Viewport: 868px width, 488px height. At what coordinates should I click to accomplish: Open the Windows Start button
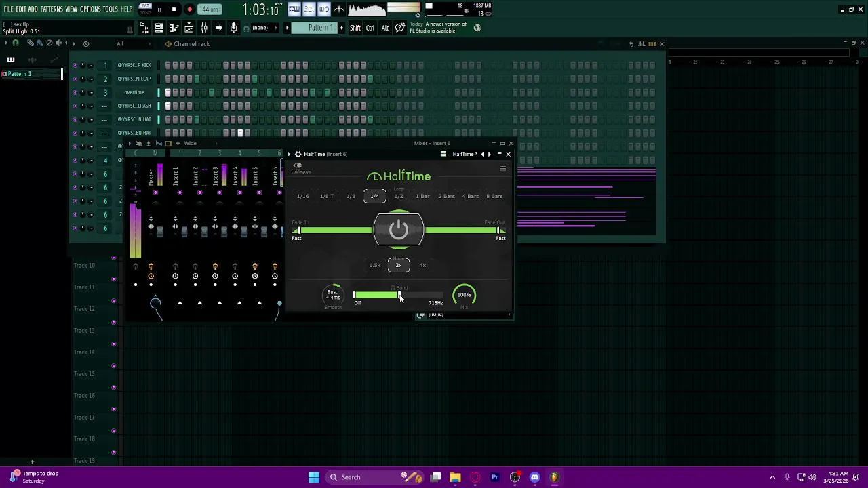coord(314,477)
